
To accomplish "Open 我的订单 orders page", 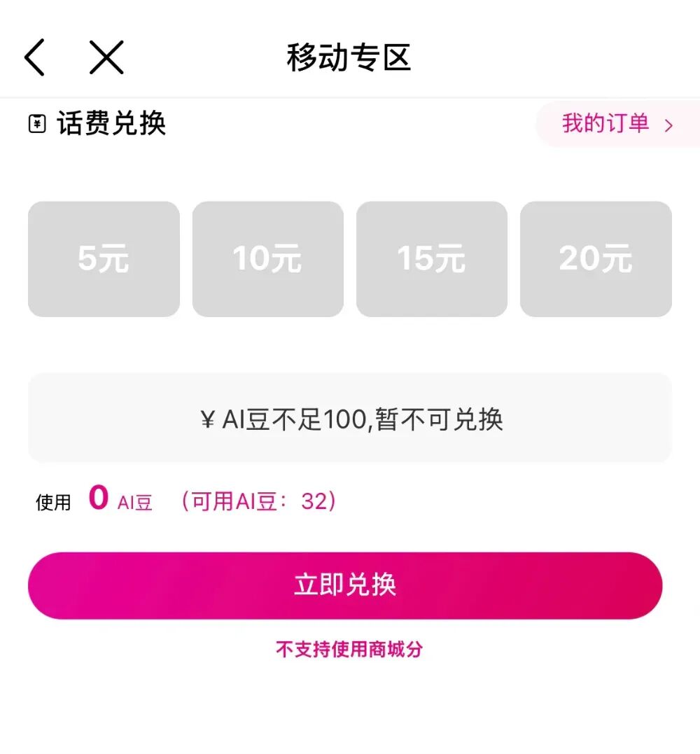I will [x=606, y=124].
